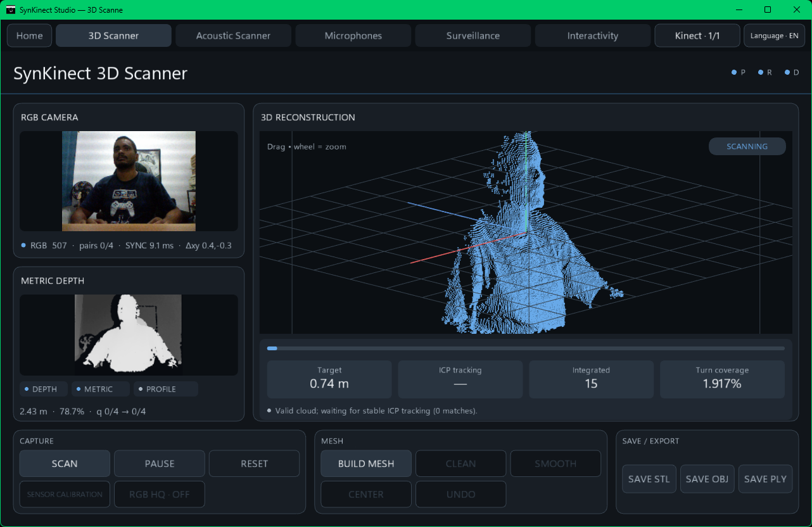Click the '3D RECONSTRUCTION' panel title
Viewport: 812px width, 527px height.
(308, 117)
